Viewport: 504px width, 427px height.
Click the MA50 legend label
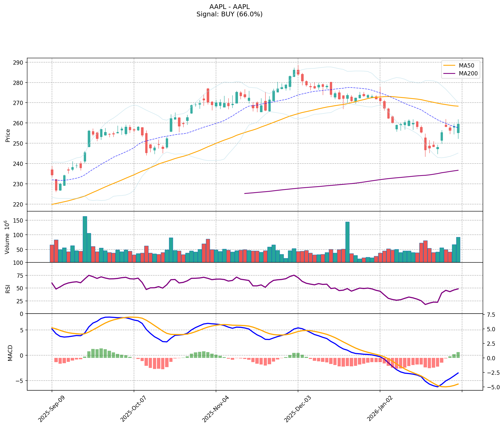468,65
